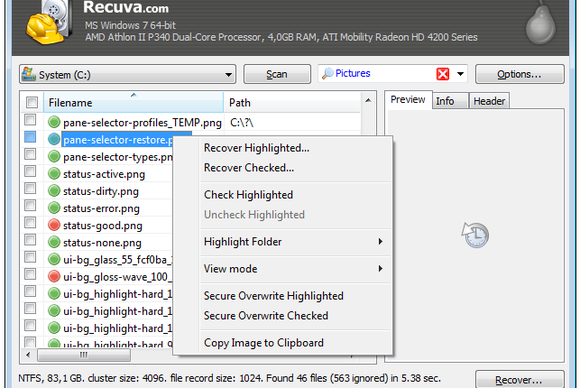Click green status dot for status-dirty.png
The height and width of the screenshot is (388, 580).
(x=54, y=190)
